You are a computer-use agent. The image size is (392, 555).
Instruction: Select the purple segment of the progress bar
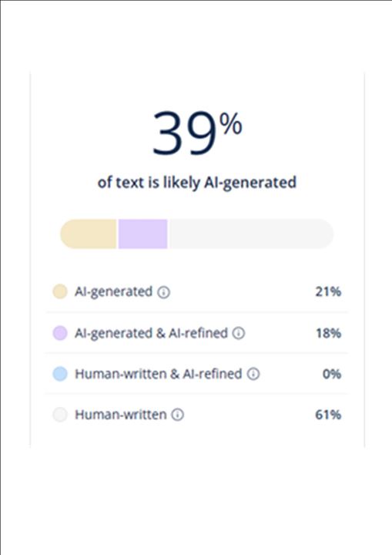click(x=142, y=234)
